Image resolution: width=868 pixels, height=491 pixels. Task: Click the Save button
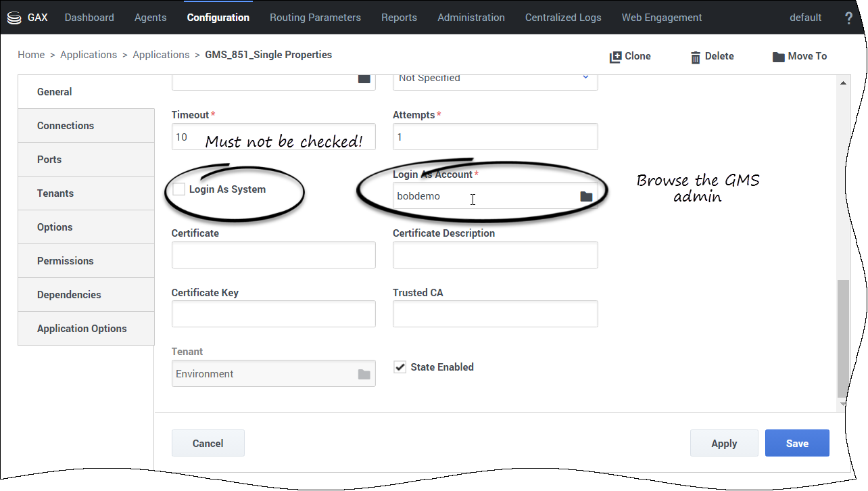pyautogui.click(x=797, y=444)
